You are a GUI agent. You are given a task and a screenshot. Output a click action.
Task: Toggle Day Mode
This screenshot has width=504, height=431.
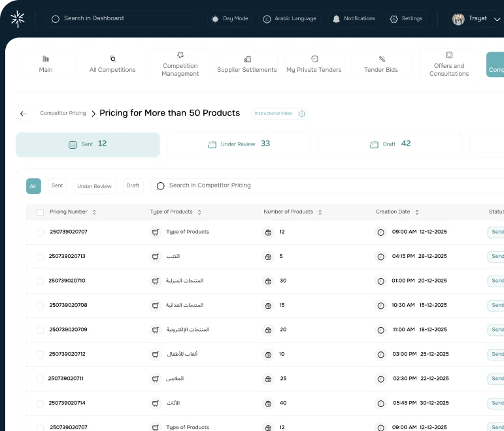point(229,19)
